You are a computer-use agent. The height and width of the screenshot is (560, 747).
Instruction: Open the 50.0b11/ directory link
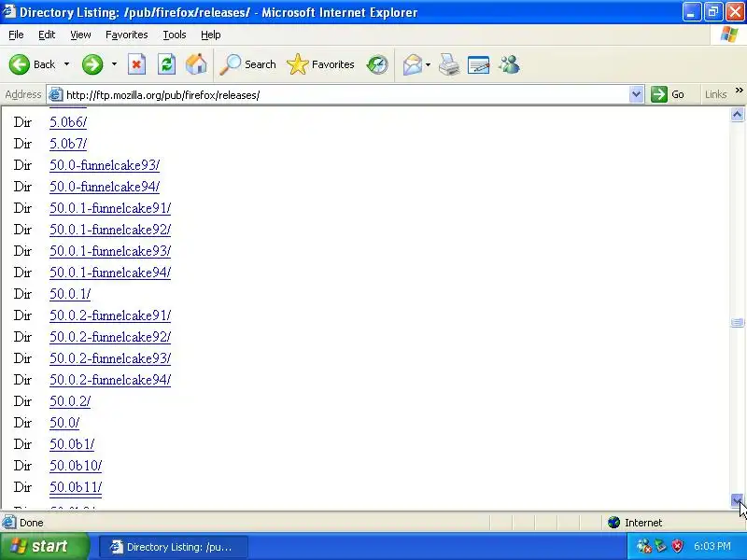(x=76, y=487)
